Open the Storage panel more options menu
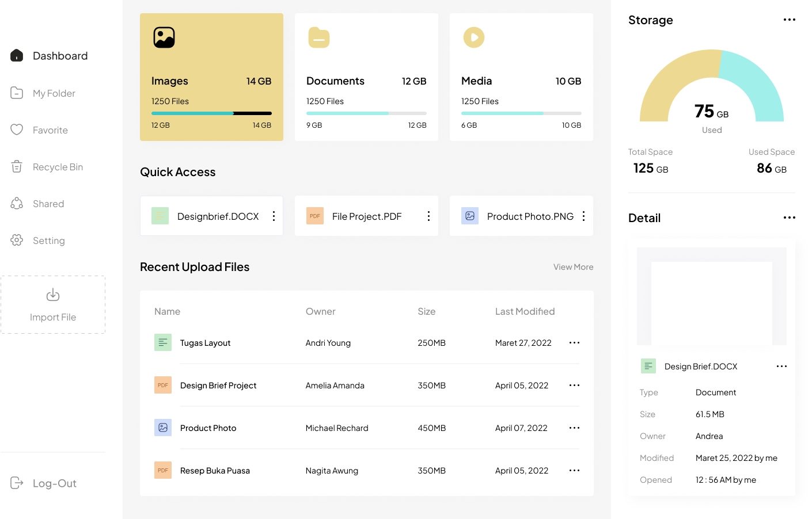Image resolution: width=812 pixels, height=519 pixels. (789, 20)
